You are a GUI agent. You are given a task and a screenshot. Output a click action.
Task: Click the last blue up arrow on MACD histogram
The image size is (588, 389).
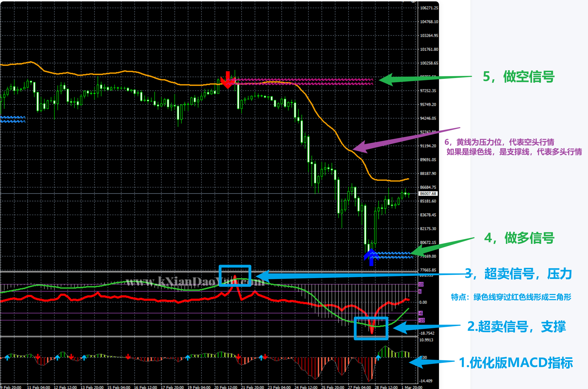point(378,358)
